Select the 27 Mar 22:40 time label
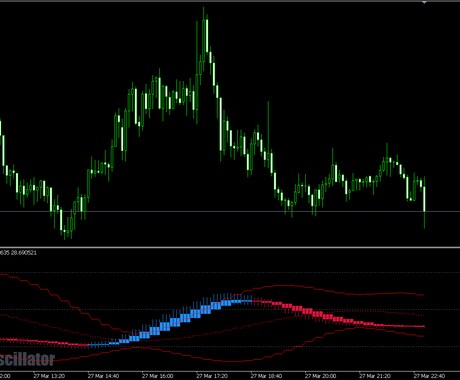 [x=429, y=376]
